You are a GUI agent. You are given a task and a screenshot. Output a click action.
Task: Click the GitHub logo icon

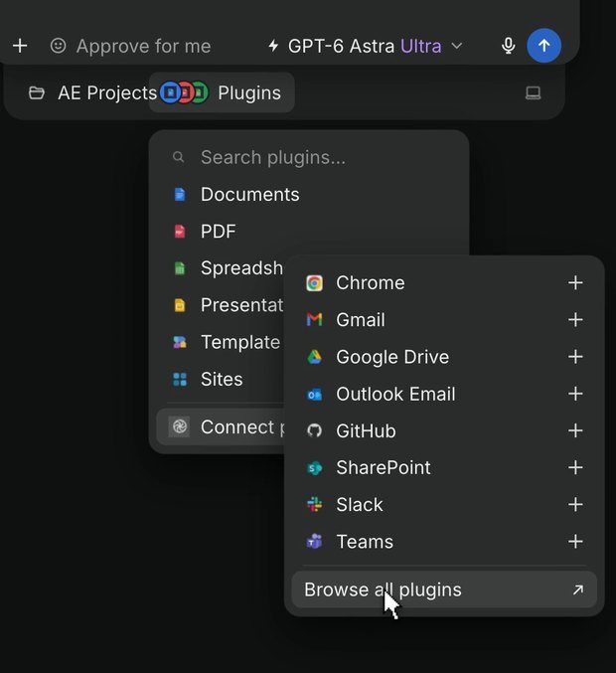pyautogui.click(x=314, y=430)
